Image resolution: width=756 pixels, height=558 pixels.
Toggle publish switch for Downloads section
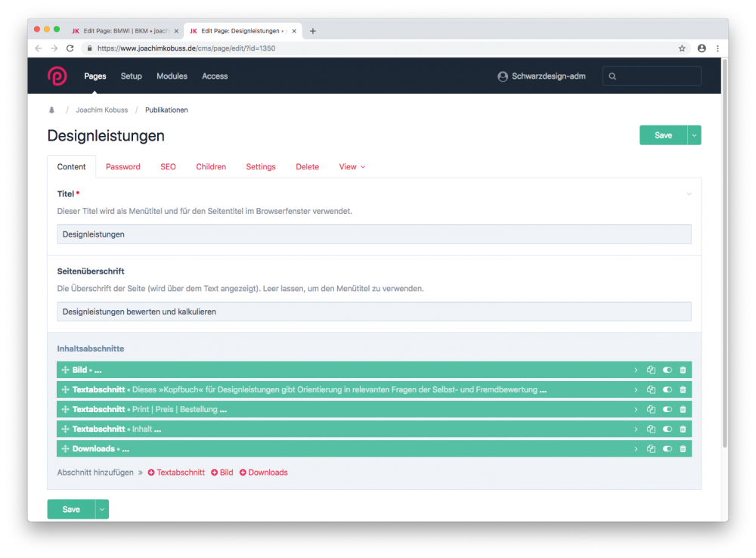[667, 449]
